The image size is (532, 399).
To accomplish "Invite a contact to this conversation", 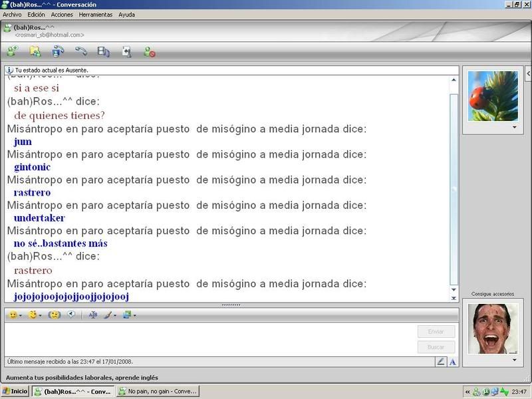I will [13, 52].
